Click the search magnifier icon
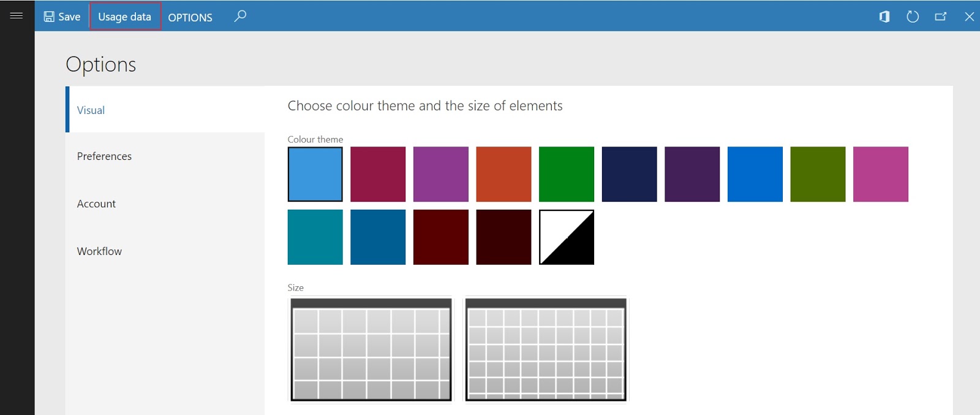This screenshot has width=980, height=415. [240, 16]
